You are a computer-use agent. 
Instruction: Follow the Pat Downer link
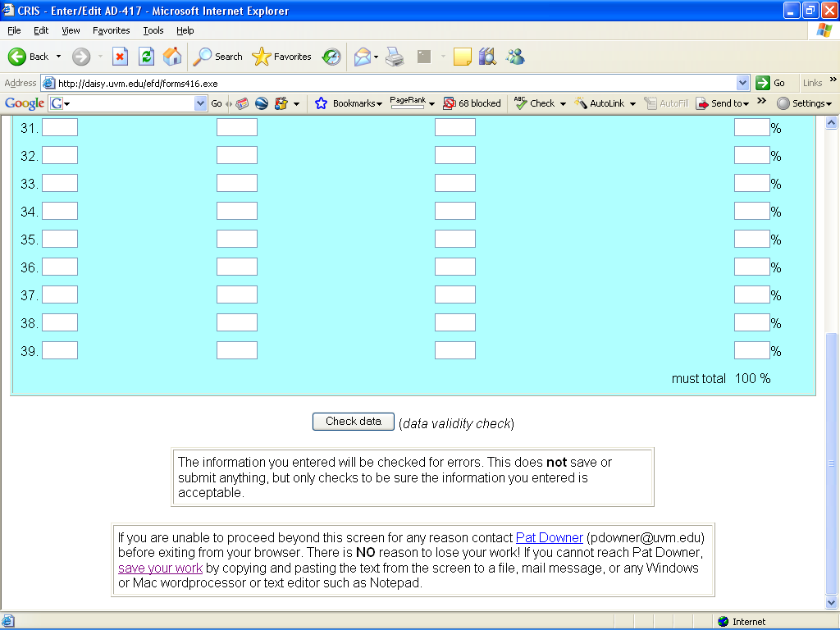point(549,538)
